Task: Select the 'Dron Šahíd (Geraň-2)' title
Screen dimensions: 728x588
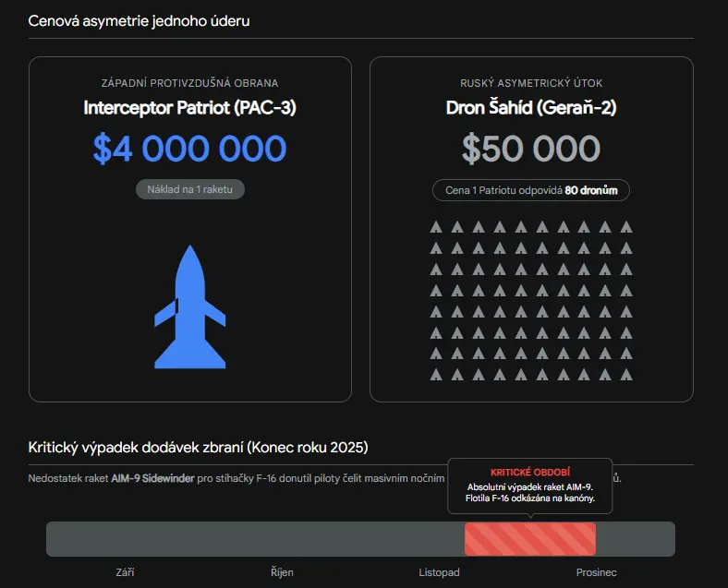Action: click(x=531, y=108)
